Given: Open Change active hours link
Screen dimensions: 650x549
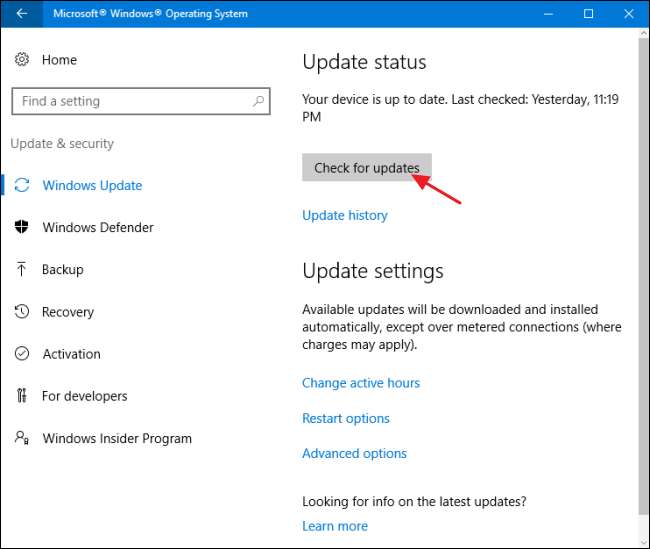Looking at the screenshot, I should 360,383.
